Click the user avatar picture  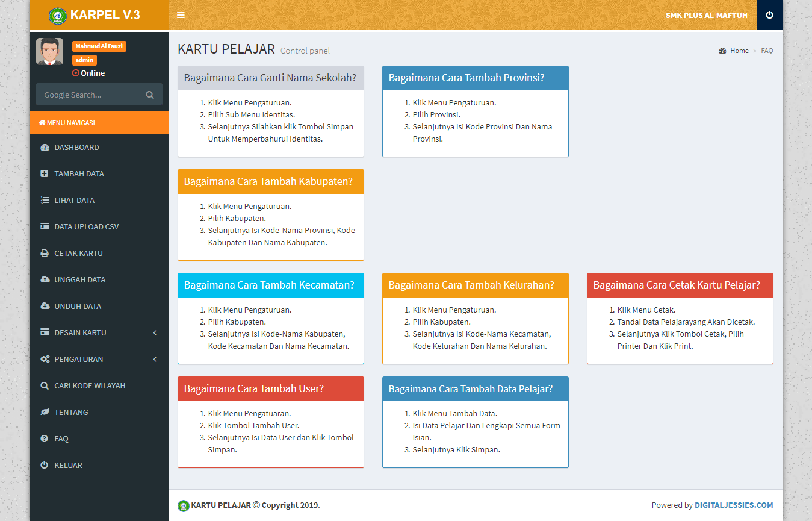[49, 52]
